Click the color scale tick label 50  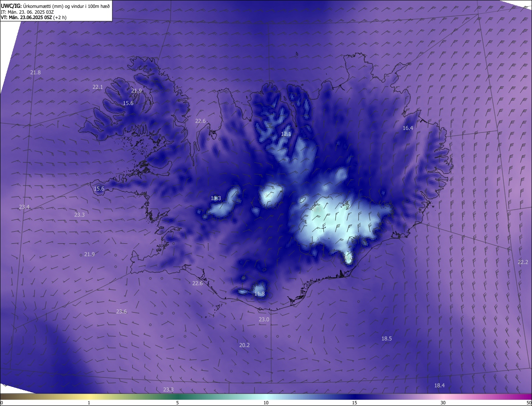[x=529, y=403]
